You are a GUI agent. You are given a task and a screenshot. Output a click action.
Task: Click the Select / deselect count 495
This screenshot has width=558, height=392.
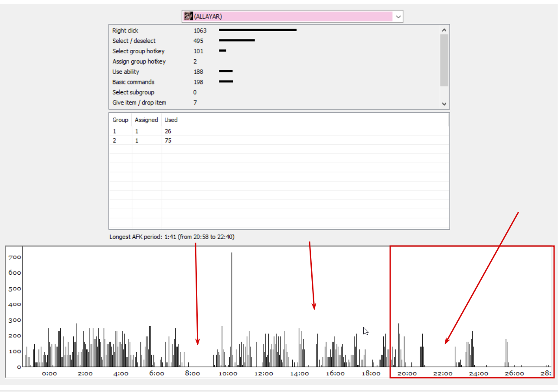[198, 41]
